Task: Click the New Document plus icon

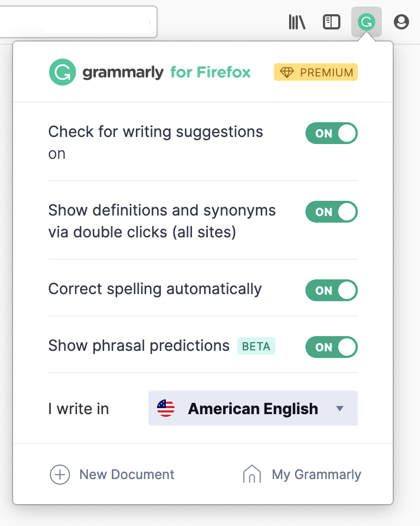Action: click(60, 475)
